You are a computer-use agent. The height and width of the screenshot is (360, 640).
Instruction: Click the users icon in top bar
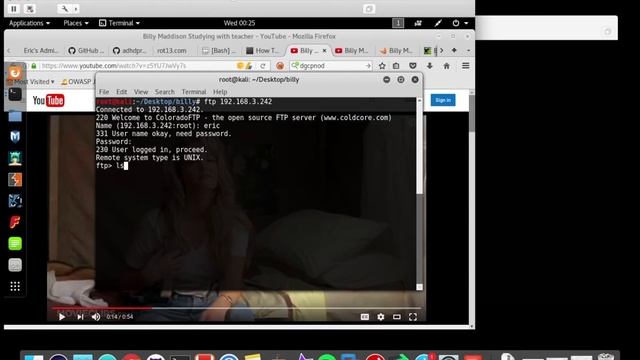click(x=418, y=23)
